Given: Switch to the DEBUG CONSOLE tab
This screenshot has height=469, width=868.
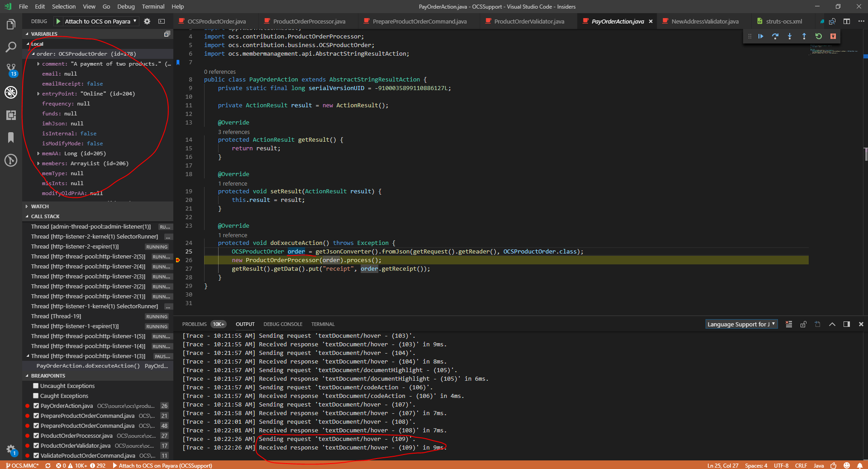Looking at the screenshot, I should (x=283, y=324).
